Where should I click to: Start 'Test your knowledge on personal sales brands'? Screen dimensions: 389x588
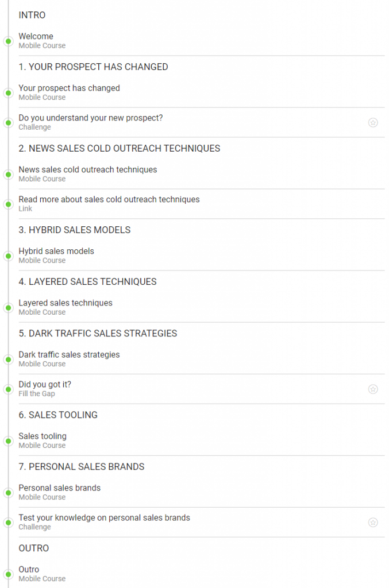(104, 517)
